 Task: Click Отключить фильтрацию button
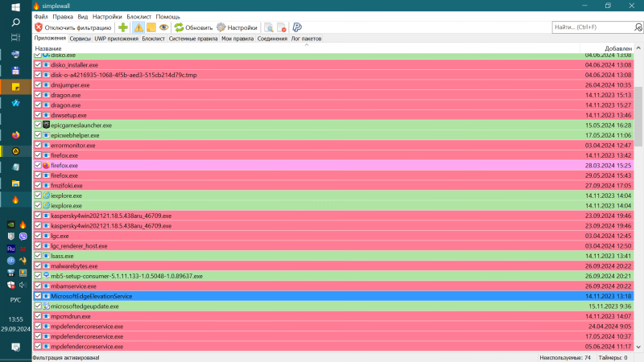pyautogui.click(x=73, y=27)
